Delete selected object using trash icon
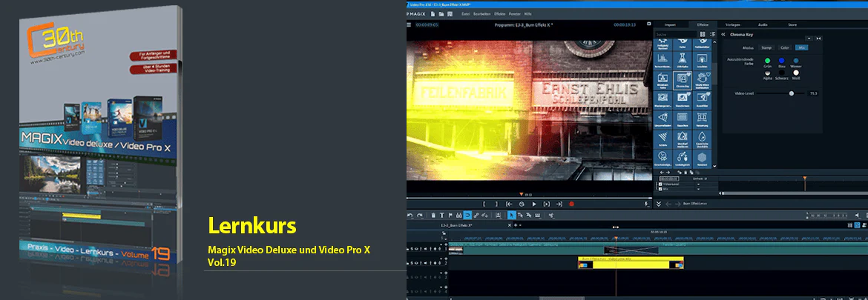 [433, 216]
